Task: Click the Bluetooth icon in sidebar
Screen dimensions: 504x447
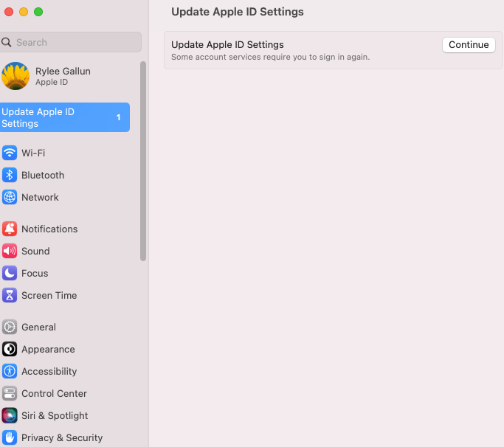Action: (x=10, y=175)
